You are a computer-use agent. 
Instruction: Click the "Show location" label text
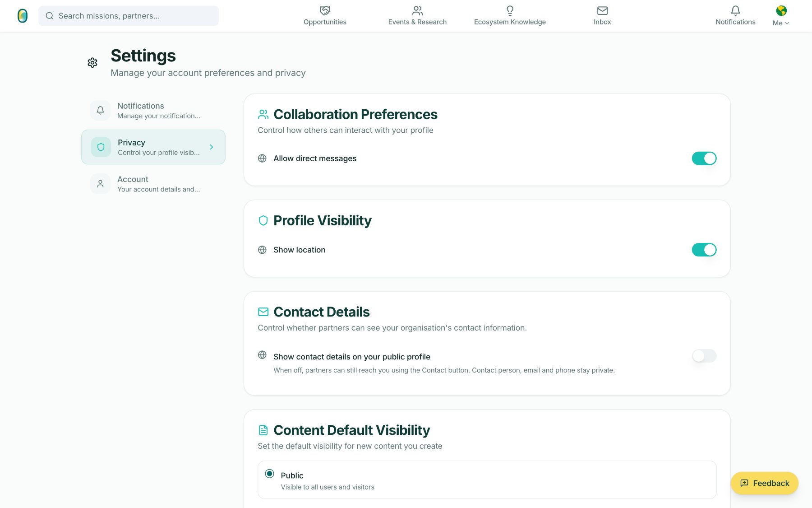(x=299, y=250)
